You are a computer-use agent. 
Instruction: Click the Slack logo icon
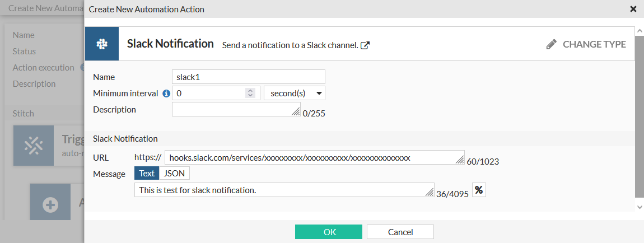(x=101, y=44)
